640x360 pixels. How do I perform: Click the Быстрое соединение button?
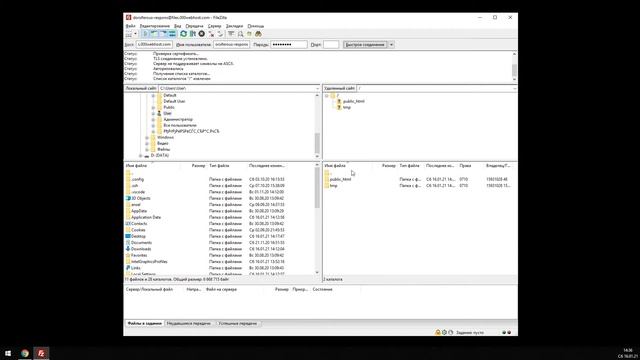click(x=365, y=44)
